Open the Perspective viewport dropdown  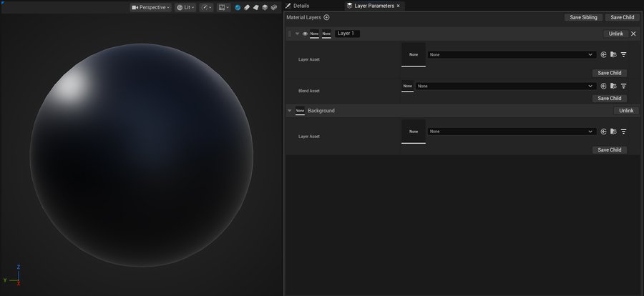pos(151,7)
